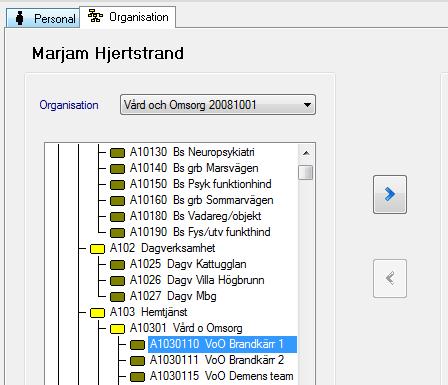This screenshot has height=385, width=448.
Task: Switch to the Personal tab
Action: (43, 19)
